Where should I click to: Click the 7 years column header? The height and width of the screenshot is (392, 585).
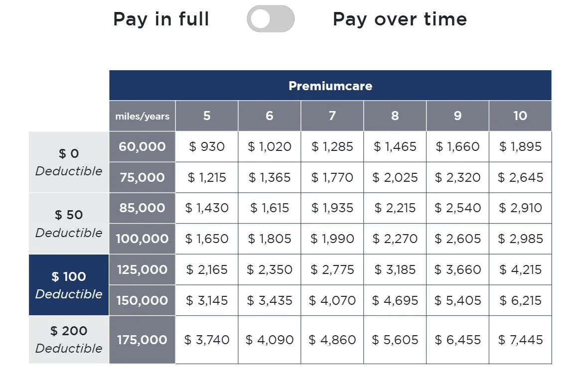coord(332,116)
